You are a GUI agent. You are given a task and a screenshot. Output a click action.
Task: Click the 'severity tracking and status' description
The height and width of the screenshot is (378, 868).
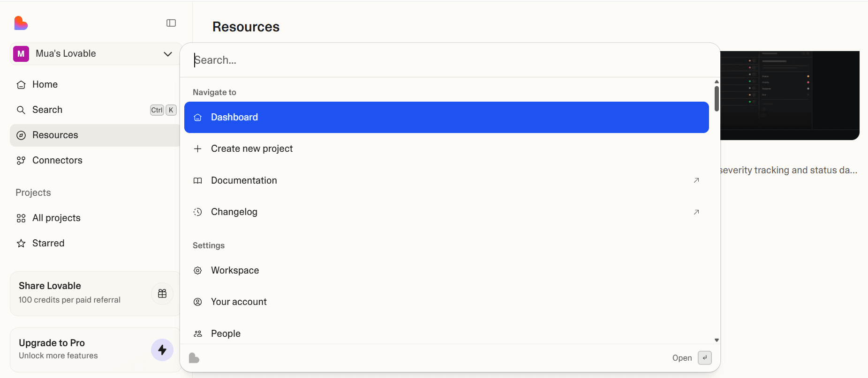pyautogui.click(x=789, y=170)
